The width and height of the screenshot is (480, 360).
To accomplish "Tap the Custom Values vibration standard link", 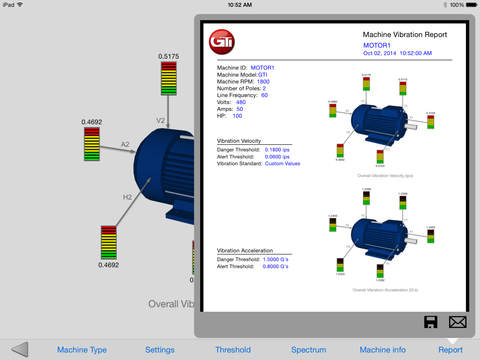I will click(282, 163).
